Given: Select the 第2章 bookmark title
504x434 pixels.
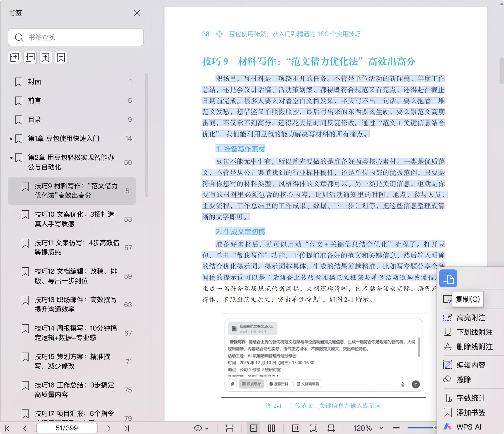Looking at the screenshot, I should (x=71, y=162).
